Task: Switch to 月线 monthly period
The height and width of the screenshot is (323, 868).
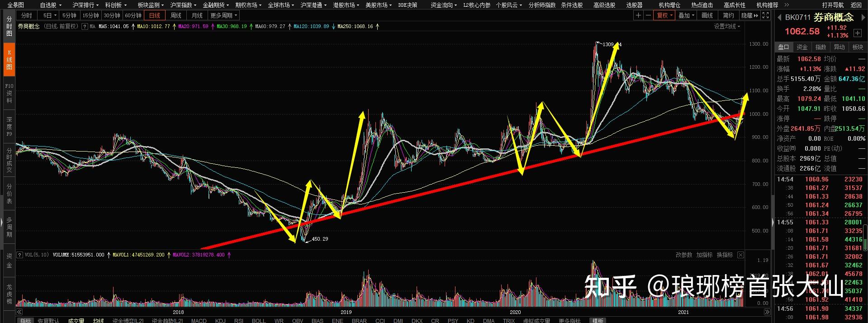Action: pyautogui.click(x=197, y=15)
